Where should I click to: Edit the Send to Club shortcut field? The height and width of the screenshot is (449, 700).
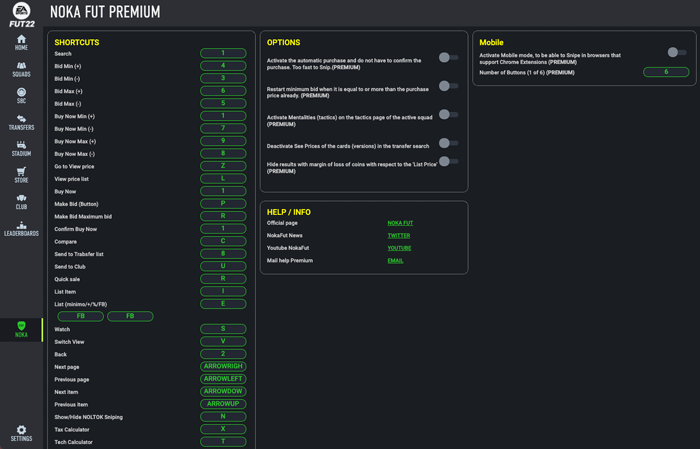(x=223, y=266)
